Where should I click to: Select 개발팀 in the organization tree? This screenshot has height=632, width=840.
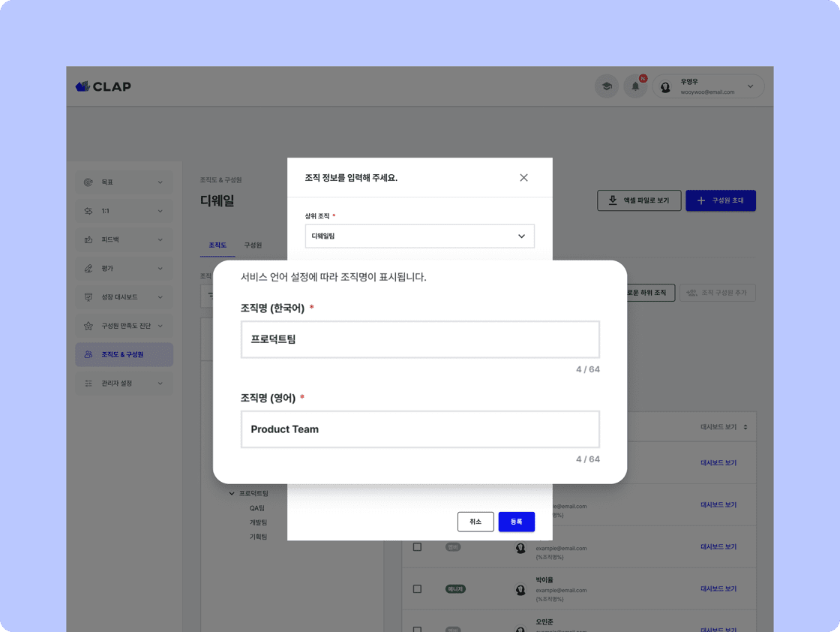point(258,522)
